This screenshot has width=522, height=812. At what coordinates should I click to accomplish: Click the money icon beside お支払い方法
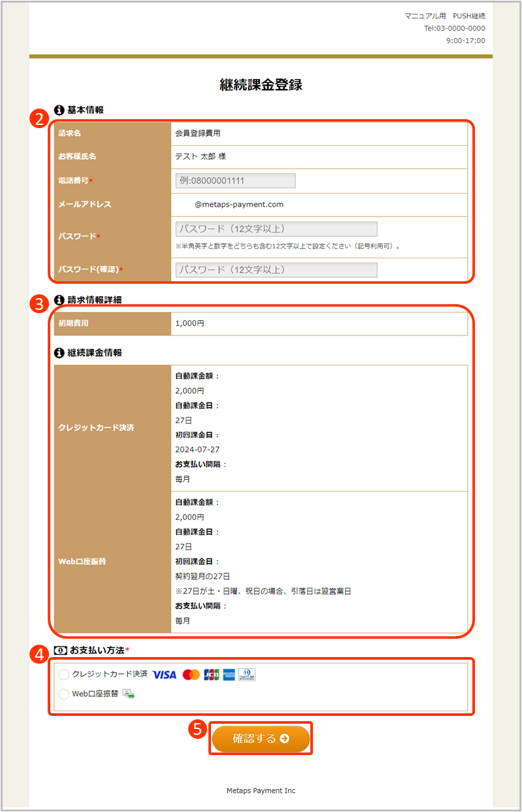59,651
